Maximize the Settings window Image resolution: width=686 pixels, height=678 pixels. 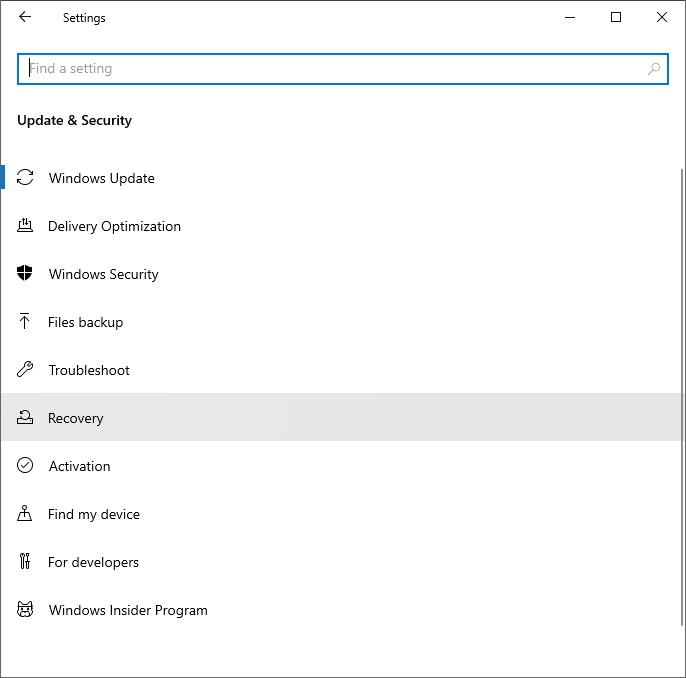(616, 17)
